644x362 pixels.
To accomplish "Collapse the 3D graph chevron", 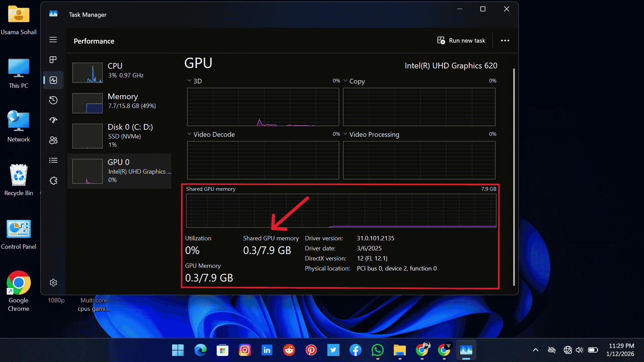I will 189,80.
